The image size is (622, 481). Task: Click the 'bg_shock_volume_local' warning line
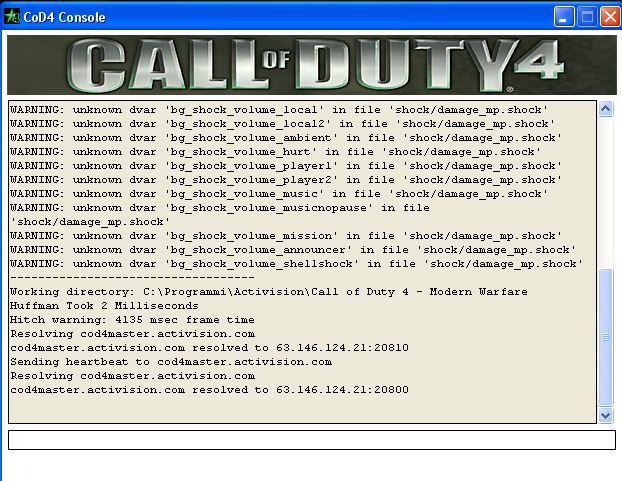click(279, 109)
